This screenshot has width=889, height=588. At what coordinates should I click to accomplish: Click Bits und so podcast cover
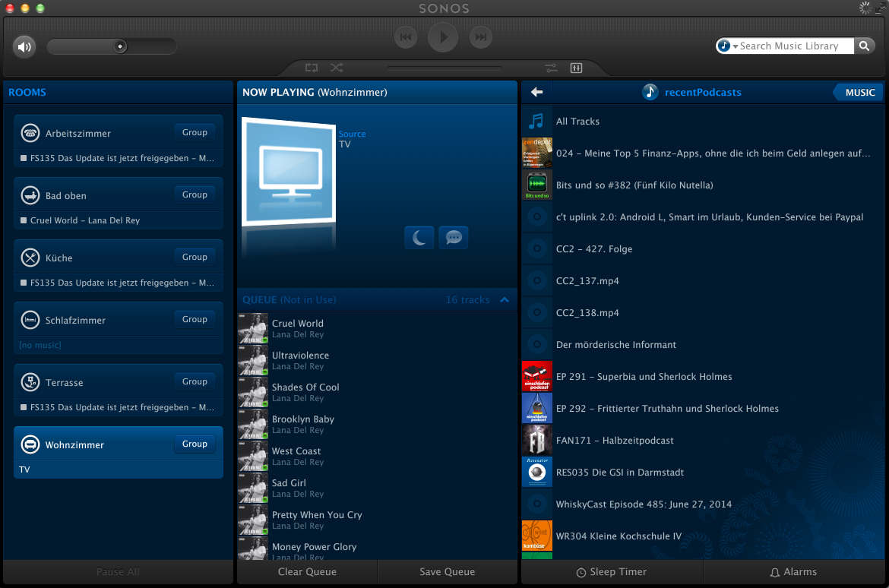pyautogui.click(x=536, y=185)
